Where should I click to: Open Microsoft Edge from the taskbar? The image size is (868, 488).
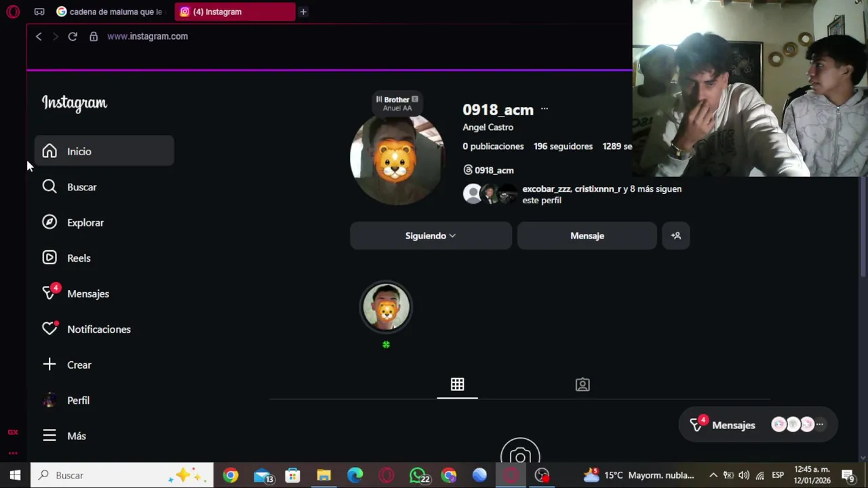point(355,475)
